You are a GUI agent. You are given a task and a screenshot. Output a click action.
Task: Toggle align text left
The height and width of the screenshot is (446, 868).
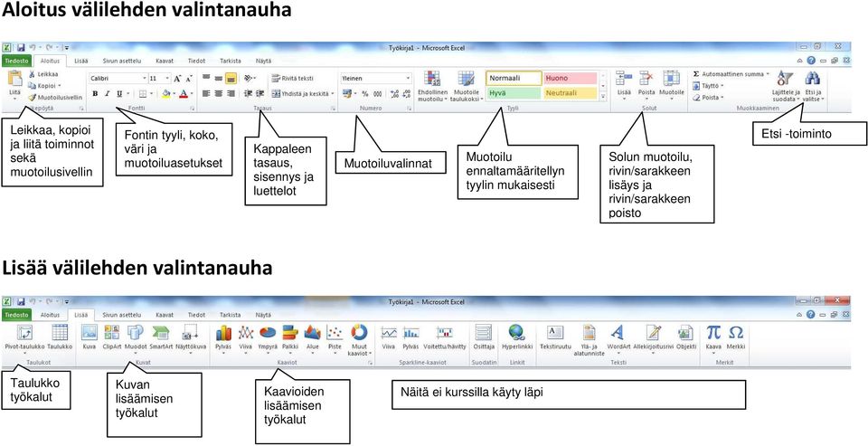206,93
